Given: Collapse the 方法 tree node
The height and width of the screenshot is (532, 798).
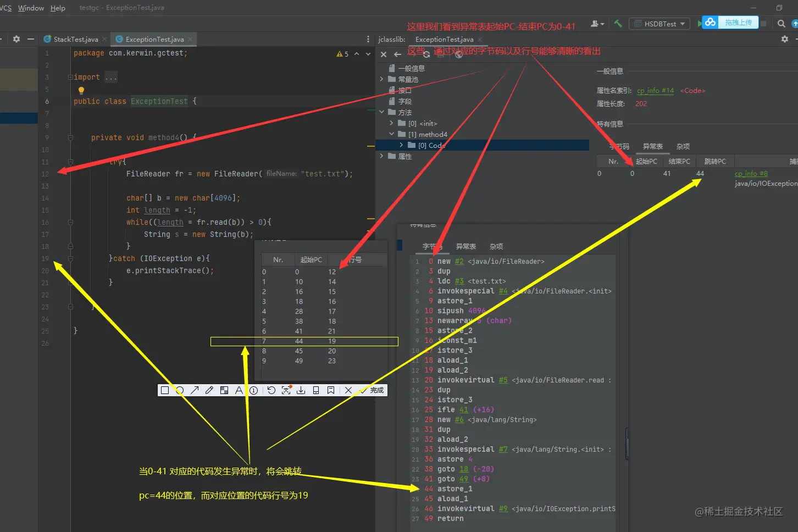Looking at the screenshot, I should 382,112.
